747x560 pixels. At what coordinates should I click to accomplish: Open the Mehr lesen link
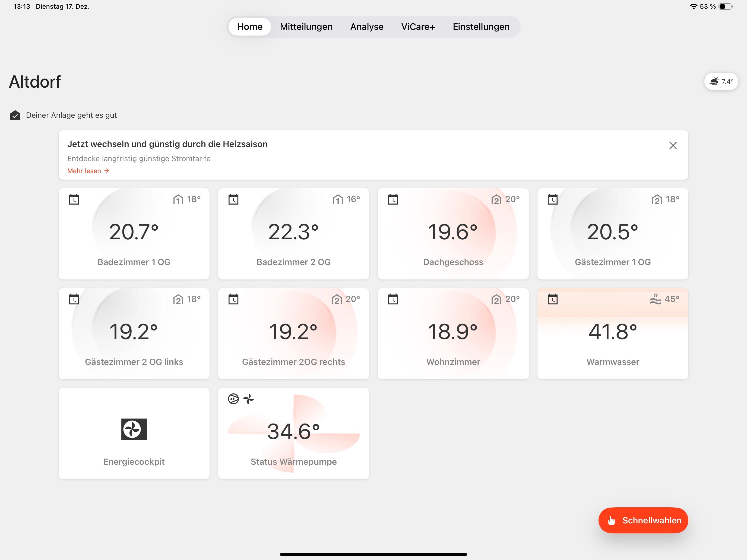point(87,171)
